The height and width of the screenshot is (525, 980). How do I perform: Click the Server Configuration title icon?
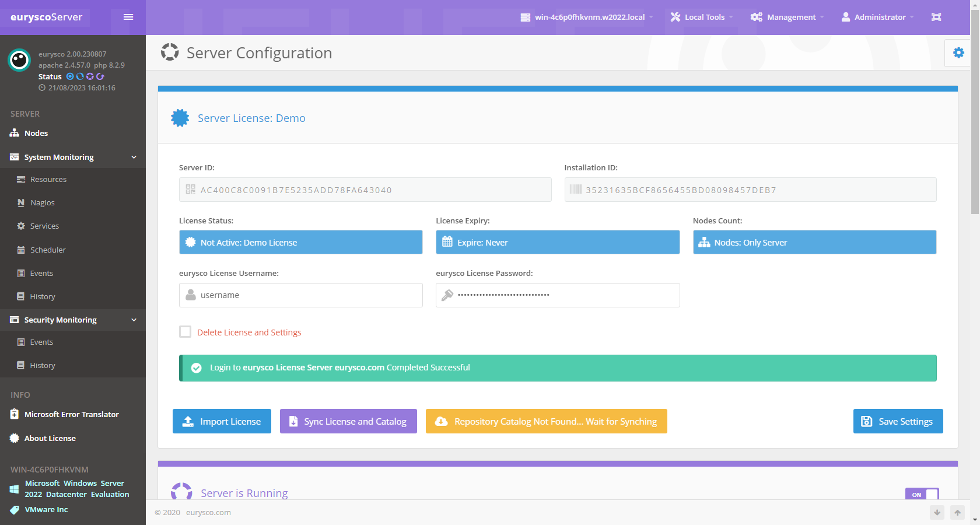pos(170,52)
